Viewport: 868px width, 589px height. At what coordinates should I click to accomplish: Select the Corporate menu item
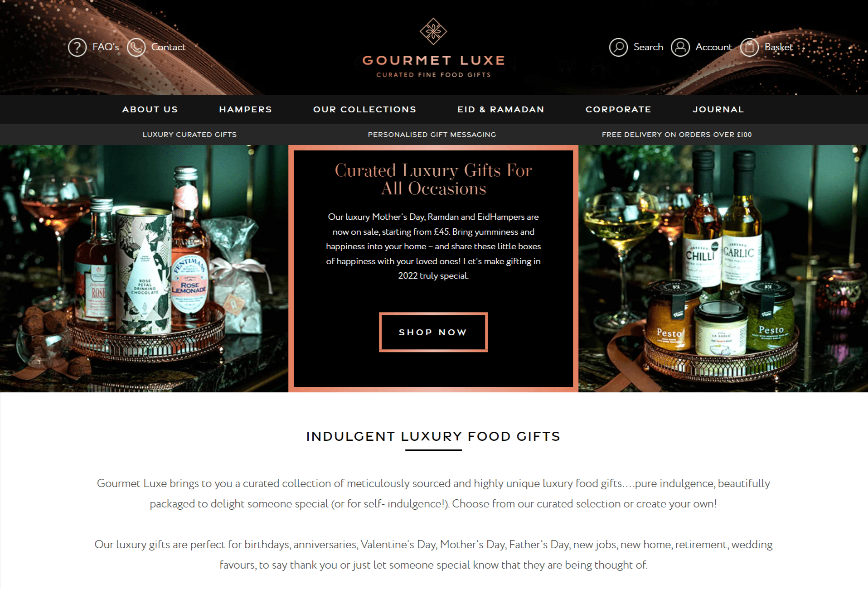(618, 109)
